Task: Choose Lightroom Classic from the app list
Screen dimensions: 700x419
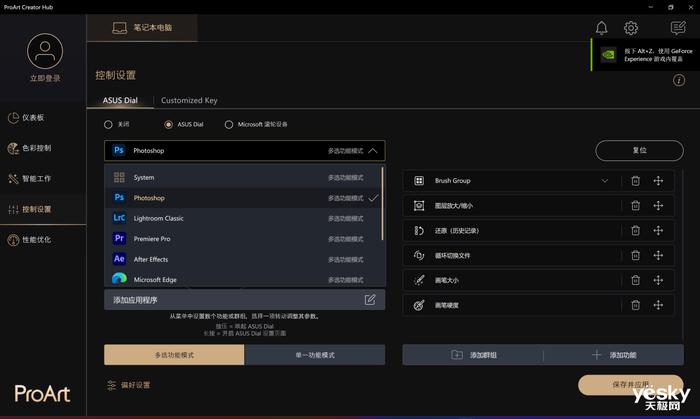Action: click(243, 218)
